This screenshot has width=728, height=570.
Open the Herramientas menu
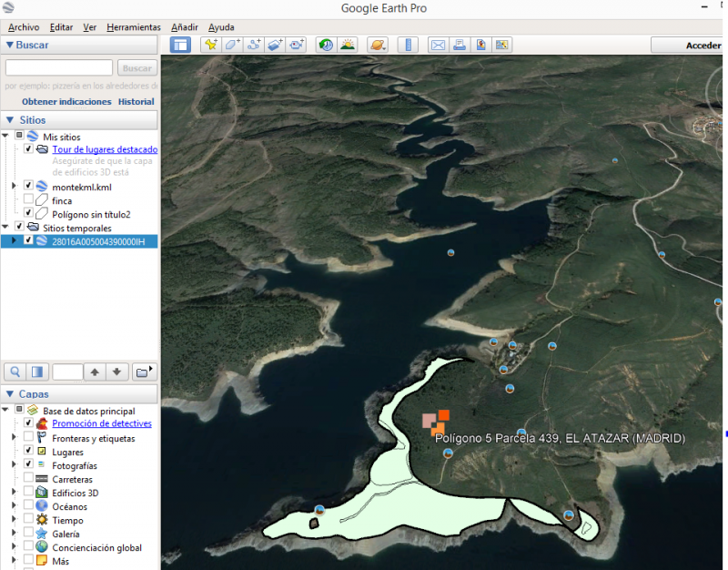[x=133, y=27]
